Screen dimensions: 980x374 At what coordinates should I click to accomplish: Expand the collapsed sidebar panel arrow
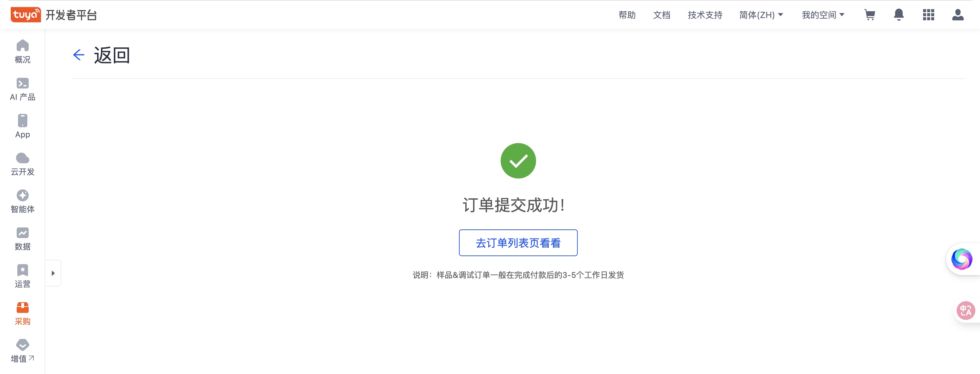pos(53,273)
